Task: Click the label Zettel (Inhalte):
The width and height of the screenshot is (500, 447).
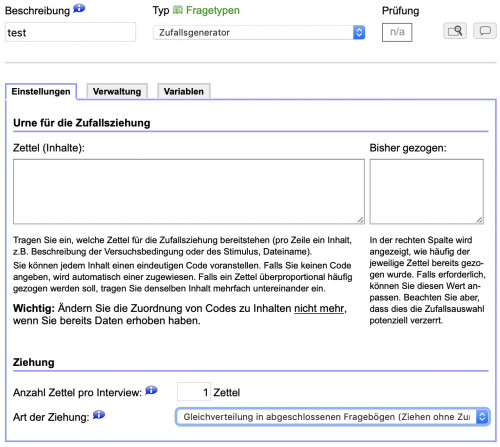Action: pyautogui.click(x=49, y=148)
